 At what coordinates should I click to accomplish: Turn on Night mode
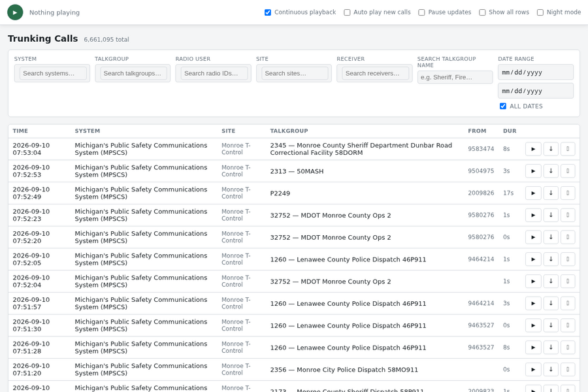coord(540,12)
